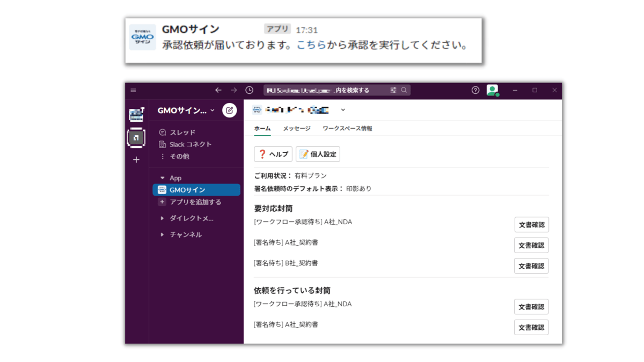
Task: Click 文書確認 for A社_NDA awaiting approval
Action: [531, 224]
